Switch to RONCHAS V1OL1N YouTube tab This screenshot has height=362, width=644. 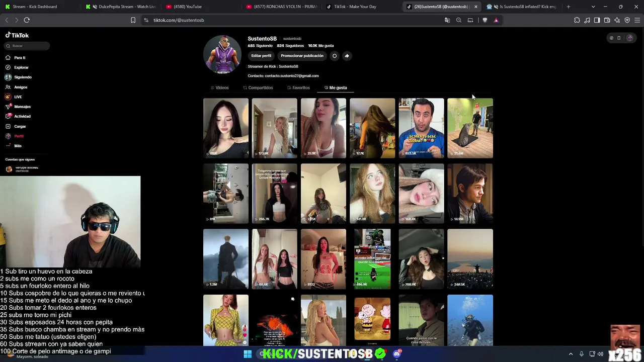click(x=282, y=7)
